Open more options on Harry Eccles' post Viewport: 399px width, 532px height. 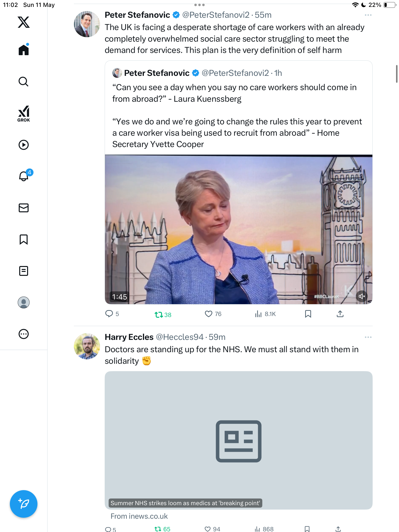(368, 337)
